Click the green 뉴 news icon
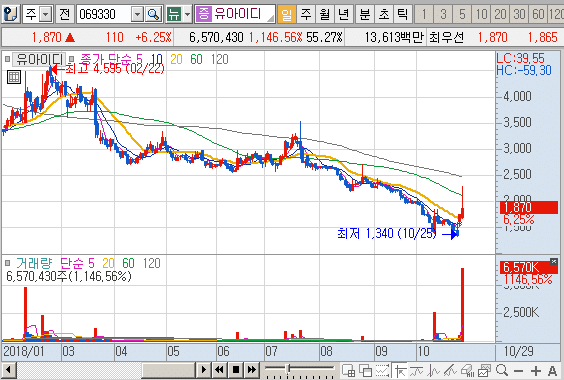 pyautogui.click(x=174, y=14)
